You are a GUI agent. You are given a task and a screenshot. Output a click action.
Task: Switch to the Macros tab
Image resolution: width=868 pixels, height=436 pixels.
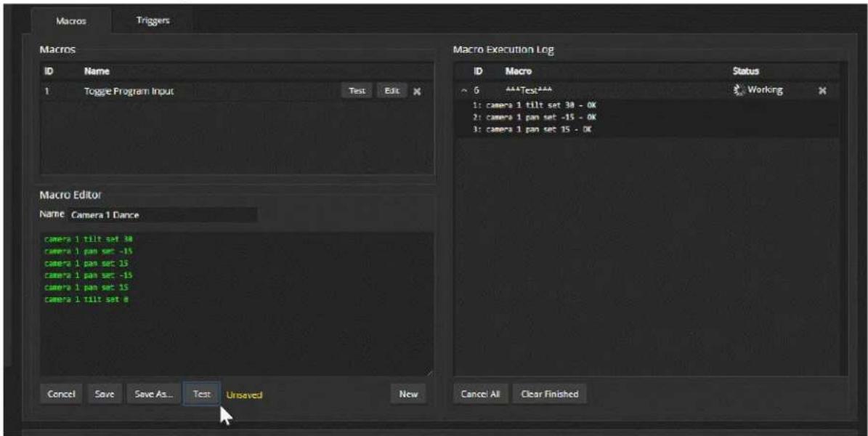coord(71,21)
